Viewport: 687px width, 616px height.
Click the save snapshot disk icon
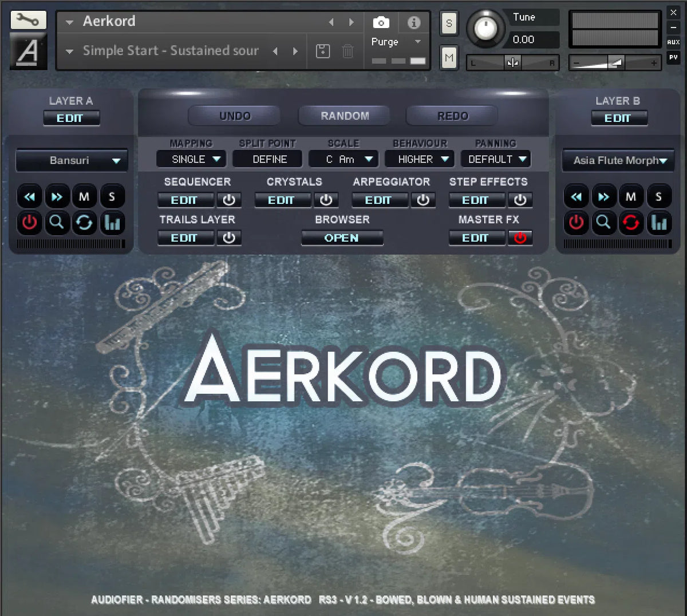coord(323,51)
